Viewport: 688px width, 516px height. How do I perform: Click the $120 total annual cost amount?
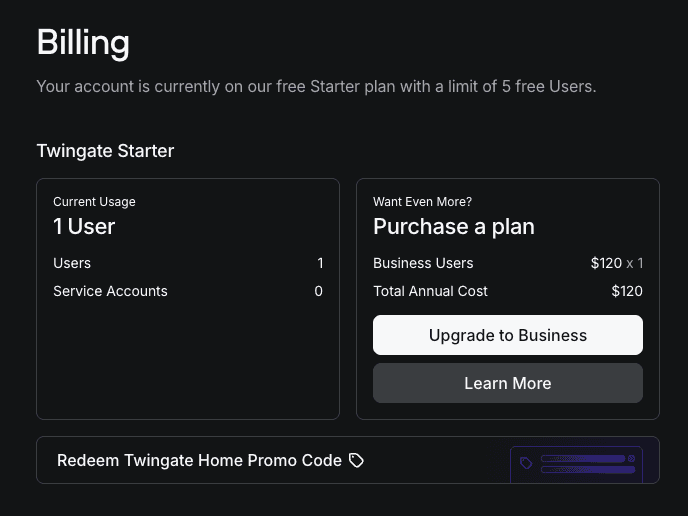627,291
